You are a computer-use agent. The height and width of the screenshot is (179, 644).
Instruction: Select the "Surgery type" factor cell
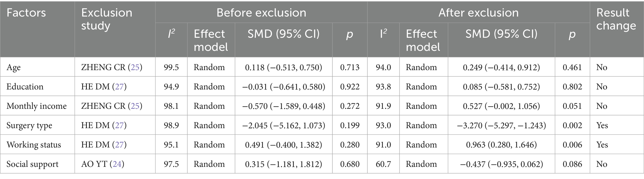(x=29, y=125)
